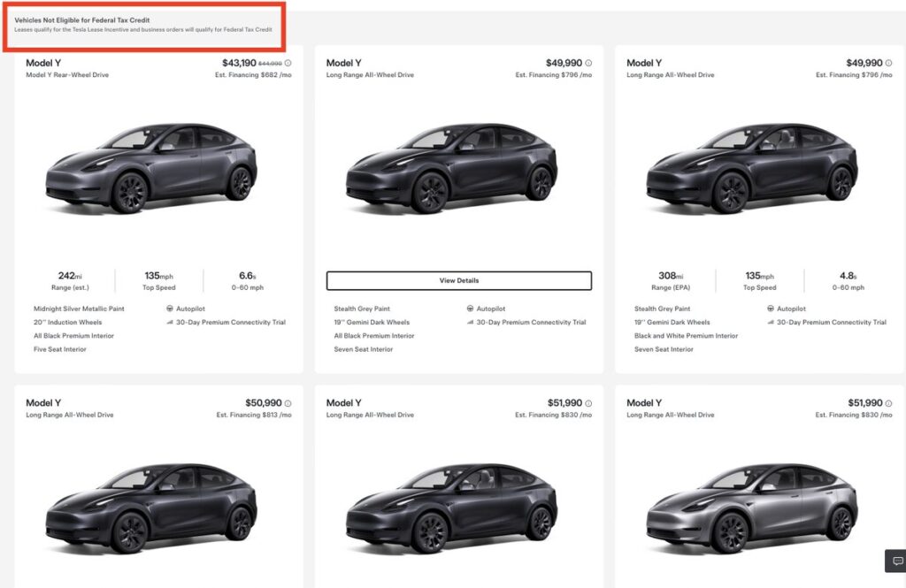Click the info icon next to the middle $51,990 price

[x=587, y=402]
